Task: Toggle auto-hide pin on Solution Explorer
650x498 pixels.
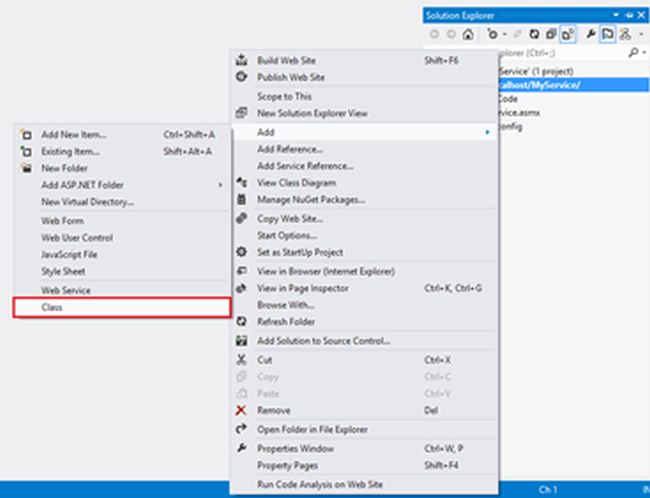Action: click(x=629, y=15)
